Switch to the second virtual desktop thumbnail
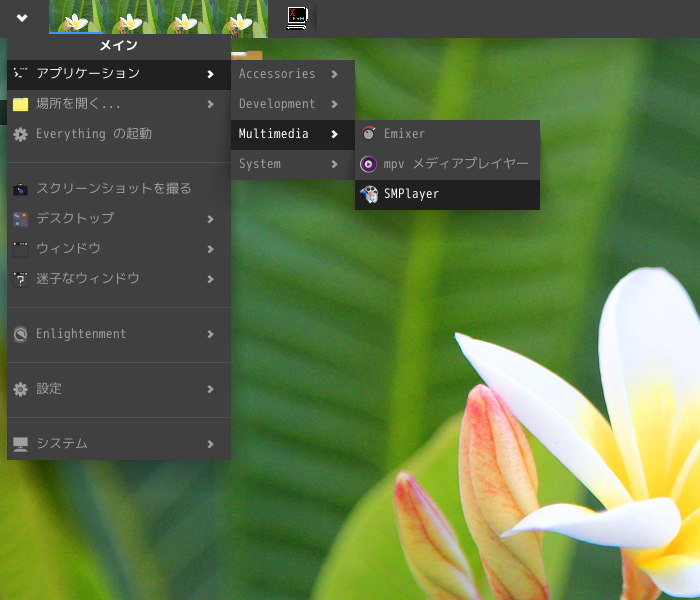This screenshot has height=600, width=700. pyautogui.click(x=131, y=17)
